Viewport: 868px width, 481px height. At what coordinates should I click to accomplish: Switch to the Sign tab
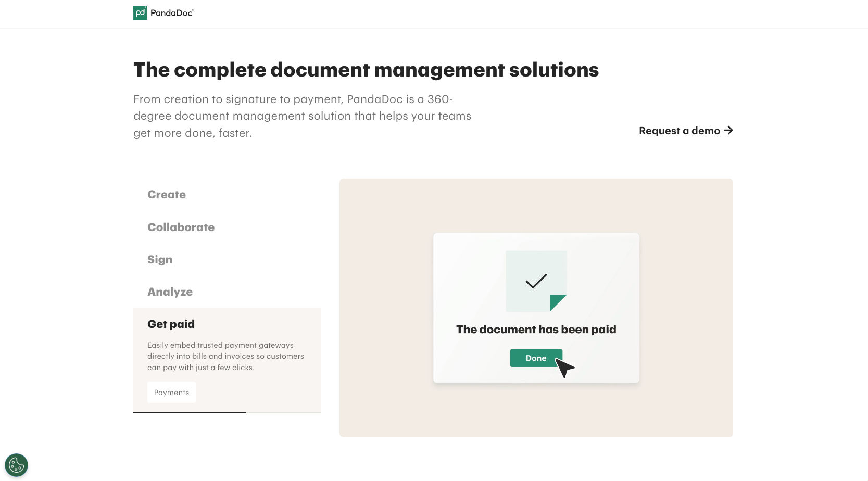(160, 260)
